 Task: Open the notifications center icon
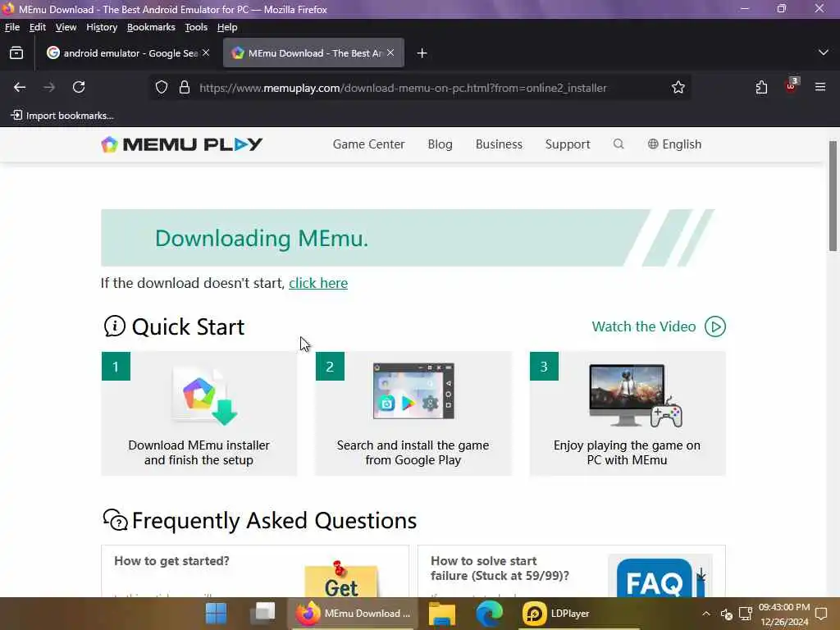point(821,614)
